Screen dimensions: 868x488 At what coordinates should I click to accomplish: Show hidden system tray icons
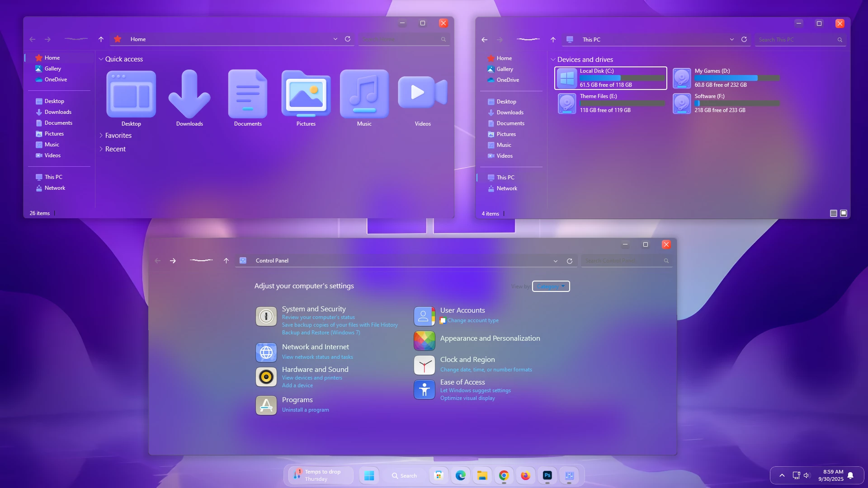click(782, 475)
